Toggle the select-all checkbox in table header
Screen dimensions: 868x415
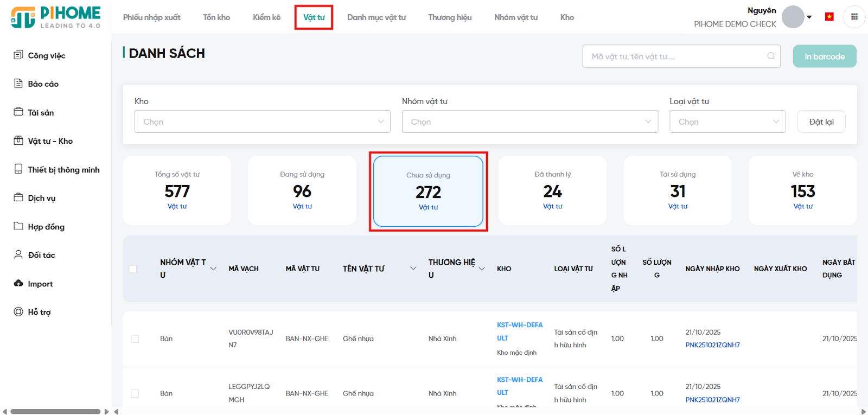(133, 269)
